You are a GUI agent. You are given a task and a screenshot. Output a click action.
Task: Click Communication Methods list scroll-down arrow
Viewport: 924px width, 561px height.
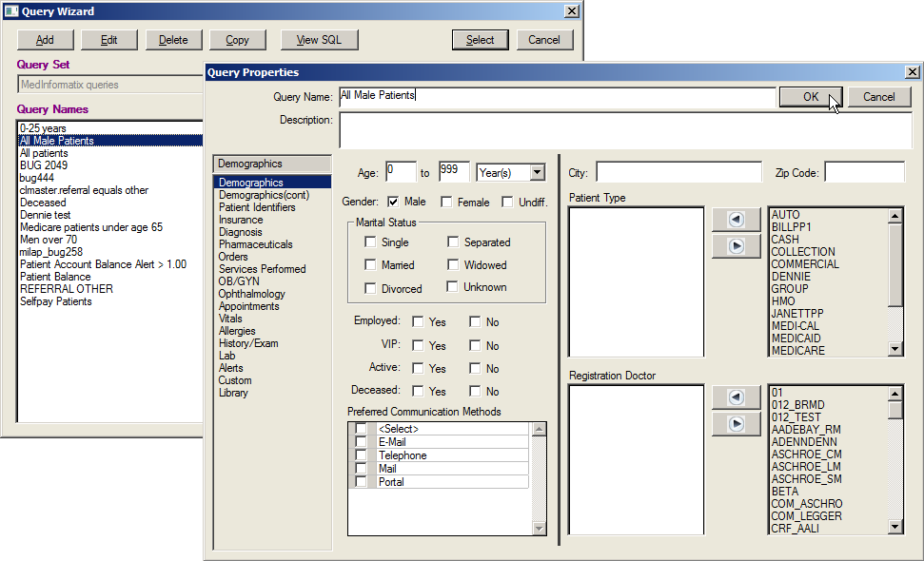click(539, 528)
